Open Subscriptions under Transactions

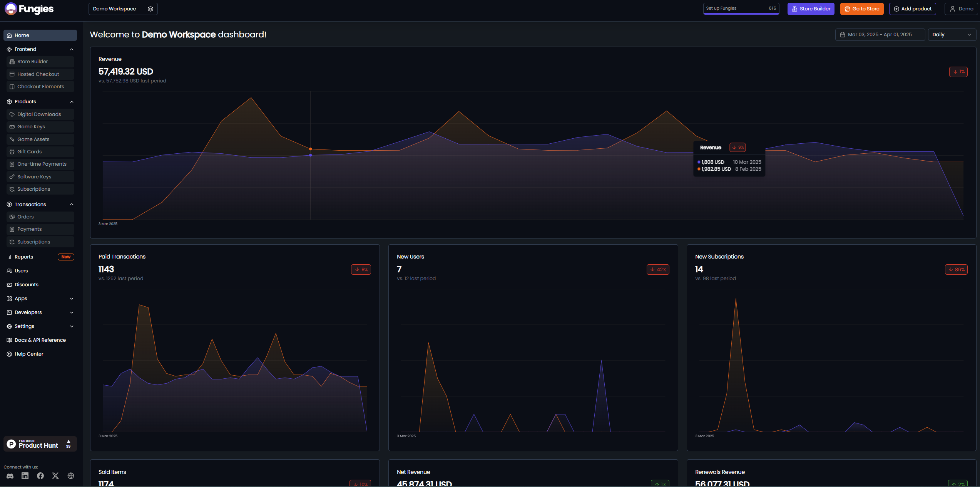coord(40,242)
